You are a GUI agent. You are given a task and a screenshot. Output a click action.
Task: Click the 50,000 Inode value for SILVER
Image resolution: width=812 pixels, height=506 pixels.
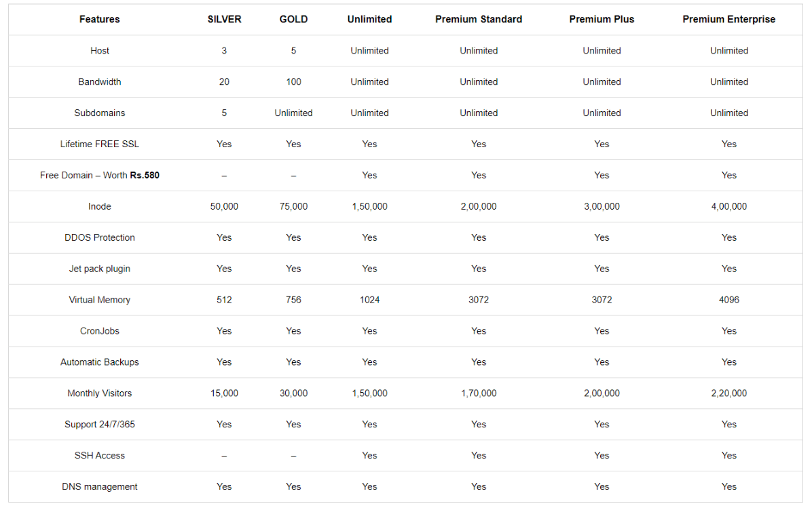tap(224, 206)
